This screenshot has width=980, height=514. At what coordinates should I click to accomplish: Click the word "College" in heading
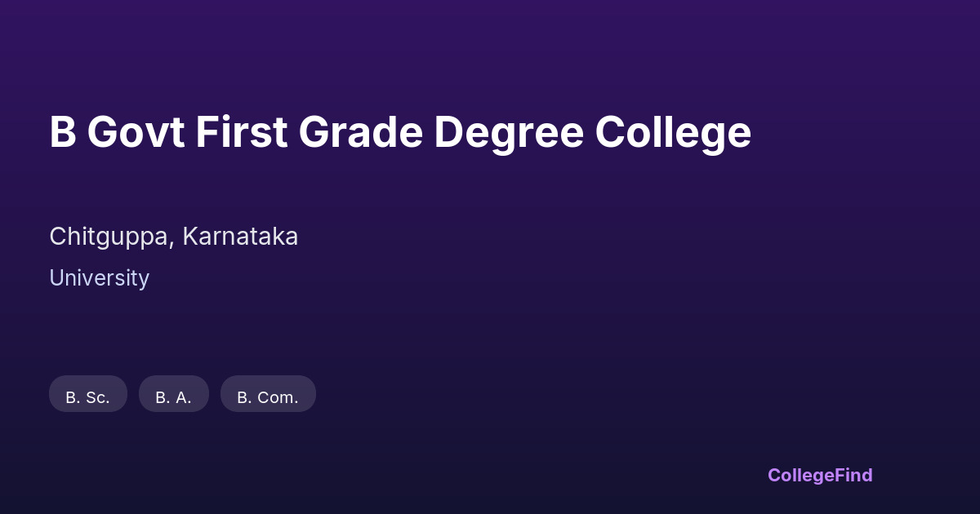(x=673, y=132)
